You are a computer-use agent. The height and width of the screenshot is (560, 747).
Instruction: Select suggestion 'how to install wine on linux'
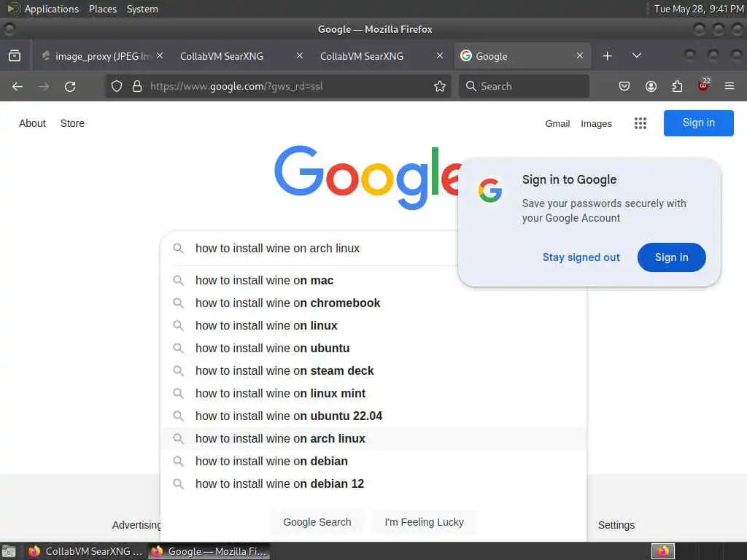coord(374,326)
